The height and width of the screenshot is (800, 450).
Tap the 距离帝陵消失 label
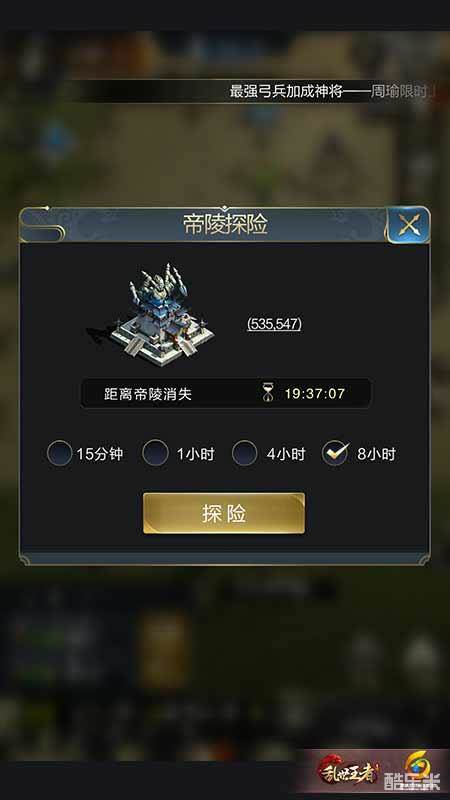148,394
